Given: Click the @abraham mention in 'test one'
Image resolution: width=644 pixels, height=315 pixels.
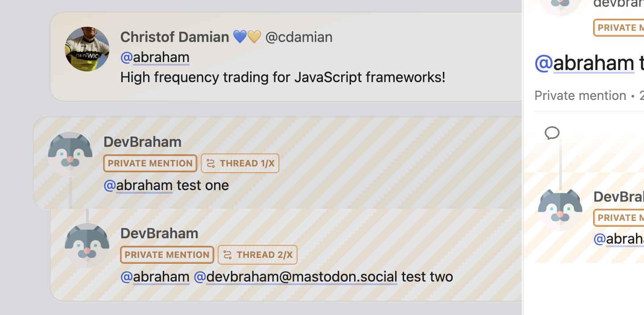Looking at the screenshot, I should [138, 185].
